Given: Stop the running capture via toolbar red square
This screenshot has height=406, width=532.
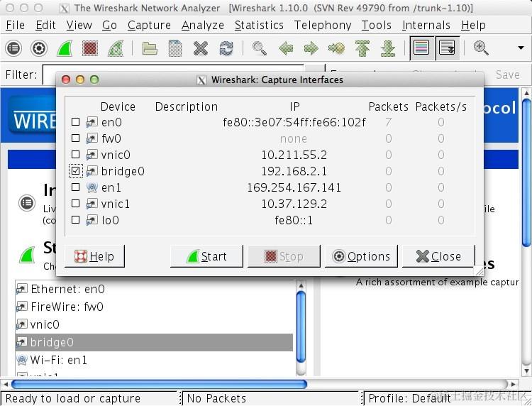Looking at the screenshot, I should coord(90,48).
